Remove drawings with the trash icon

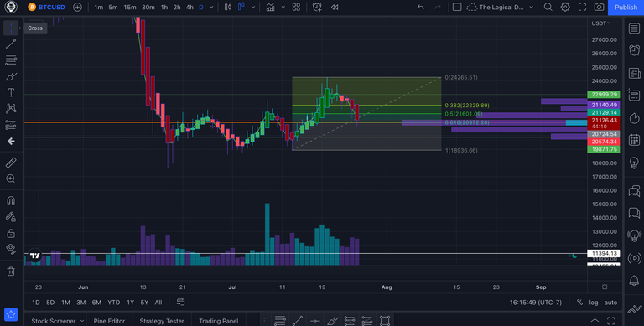pos(11,272)
